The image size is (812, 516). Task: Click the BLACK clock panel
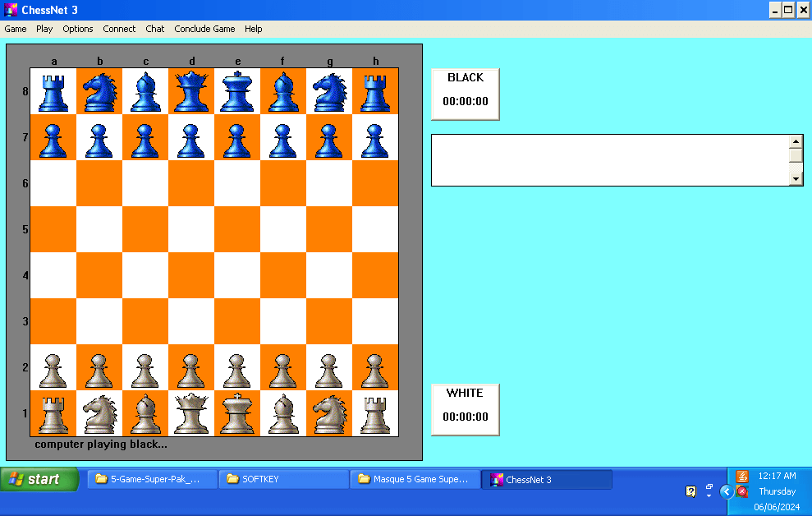465,94
